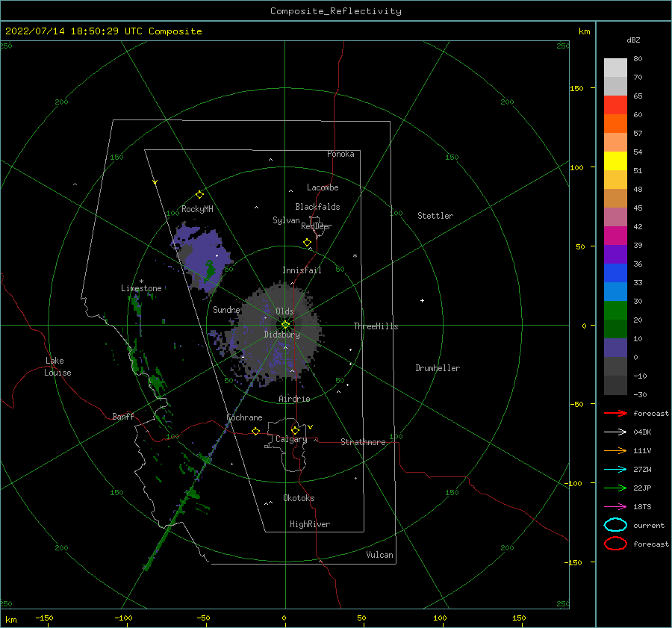Select the slate purple 0-10 dBZ swatch

(x=615, y=348)
